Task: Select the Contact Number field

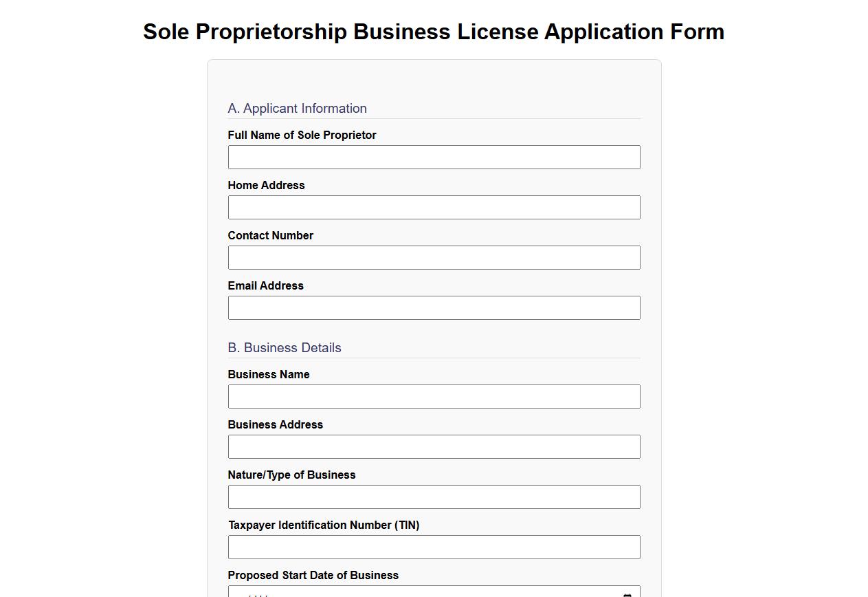Action: click(434, 257)
